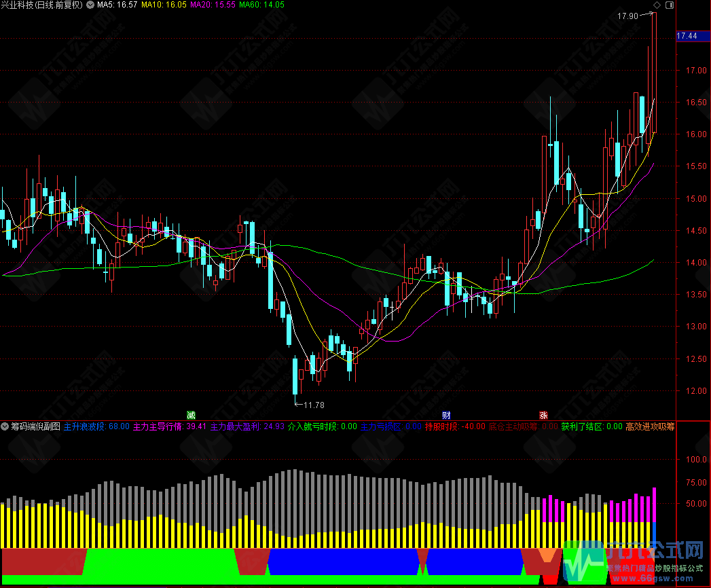Click the green 减 event marker
The width and height of the screenshot is (711, 588).
click(x=191, y=415)
